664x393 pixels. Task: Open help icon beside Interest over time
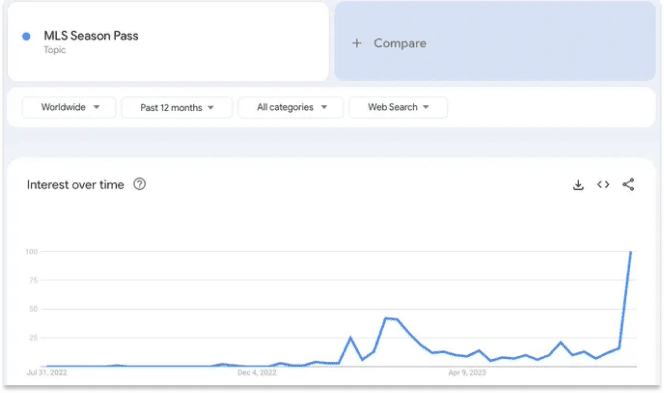click(139, 184)
